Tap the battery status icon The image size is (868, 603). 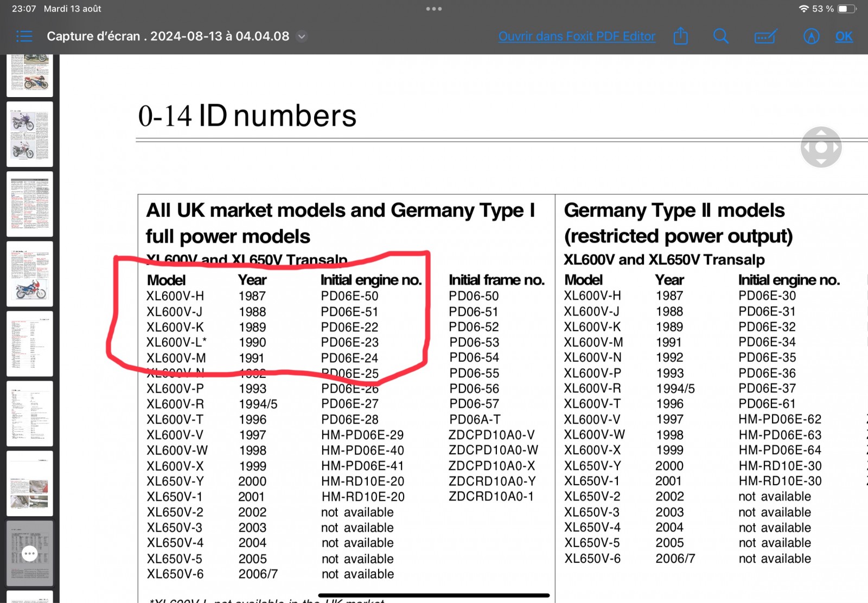(x=846, y=9)
